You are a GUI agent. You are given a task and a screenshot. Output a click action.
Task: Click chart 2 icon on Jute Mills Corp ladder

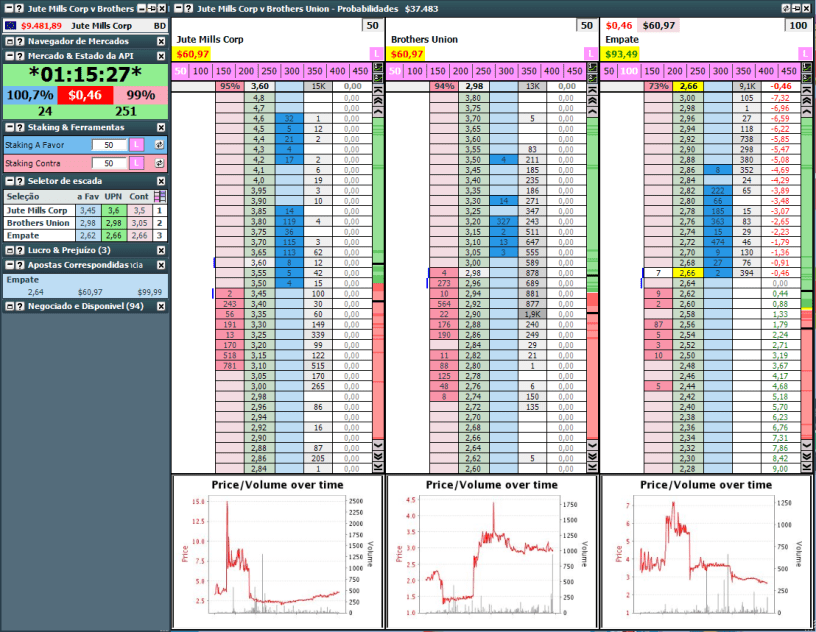(x=378, y=77)
